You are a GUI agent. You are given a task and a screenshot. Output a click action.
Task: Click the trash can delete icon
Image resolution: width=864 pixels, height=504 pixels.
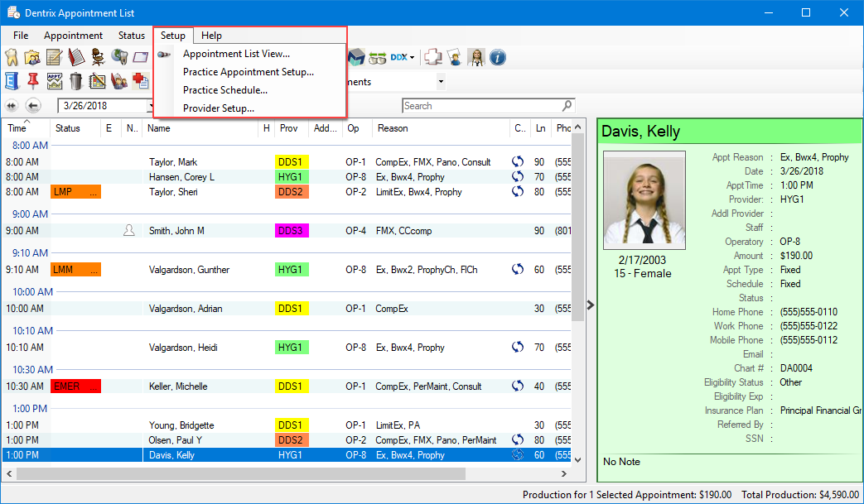pos(75,81)
